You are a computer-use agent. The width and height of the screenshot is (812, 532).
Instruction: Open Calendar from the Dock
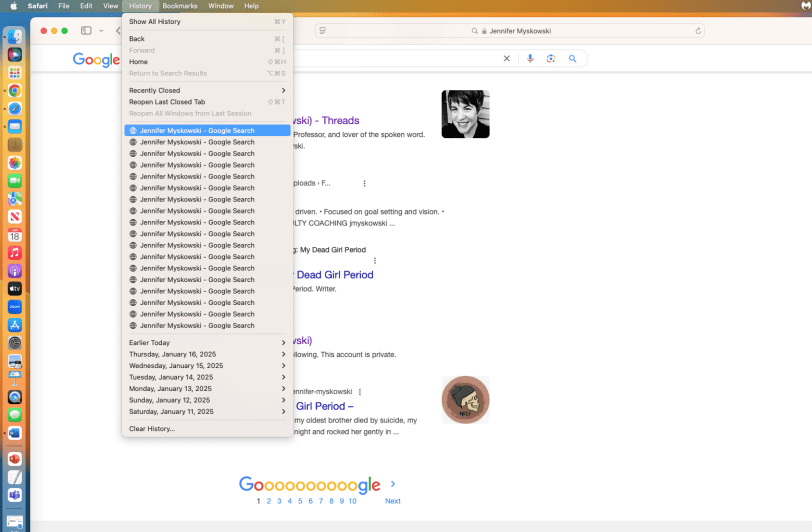[14, 235]
